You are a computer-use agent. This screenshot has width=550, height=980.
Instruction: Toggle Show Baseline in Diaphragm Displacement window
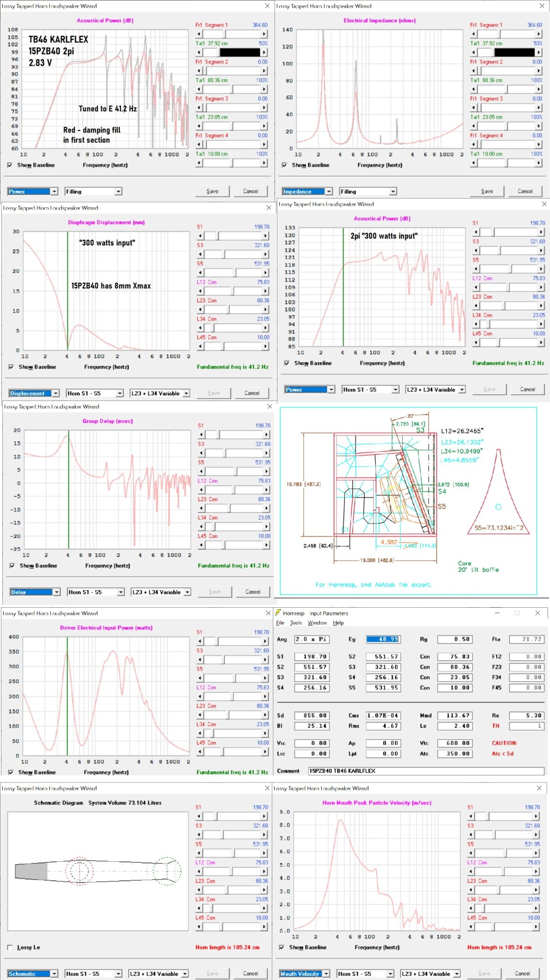pyautogui.click(x=11, y=367)
